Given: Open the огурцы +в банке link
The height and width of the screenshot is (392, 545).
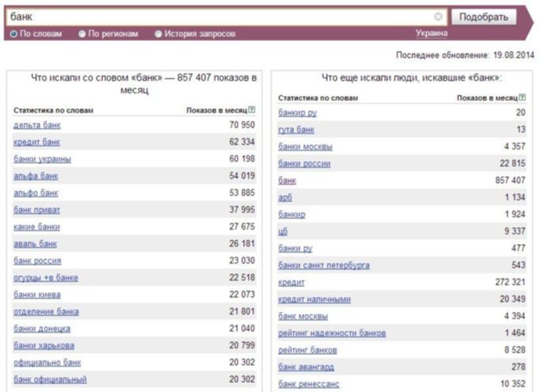Looking at the screenshot, I should click(46, 278).
